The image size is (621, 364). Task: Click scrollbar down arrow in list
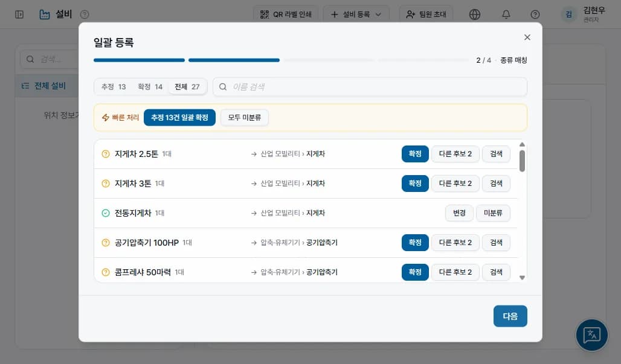tap(522, 278)
